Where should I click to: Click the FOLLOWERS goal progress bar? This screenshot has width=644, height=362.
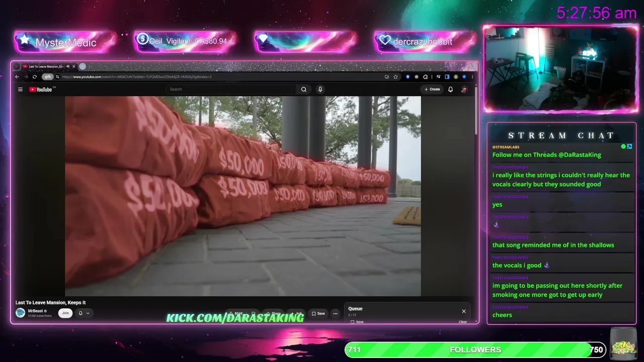(x=475, y=350)
